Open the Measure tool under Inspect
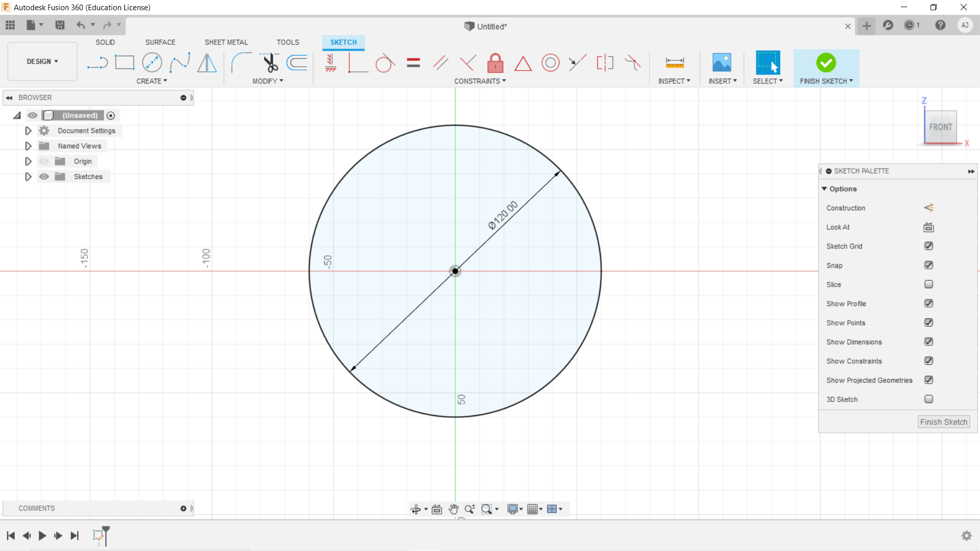This screenshot has width=980, height=551. pos(674,63)
